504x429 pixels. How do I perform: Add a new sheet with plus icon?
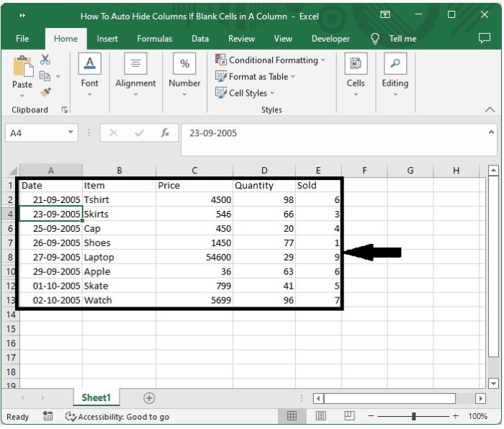(x=149, y=398)
